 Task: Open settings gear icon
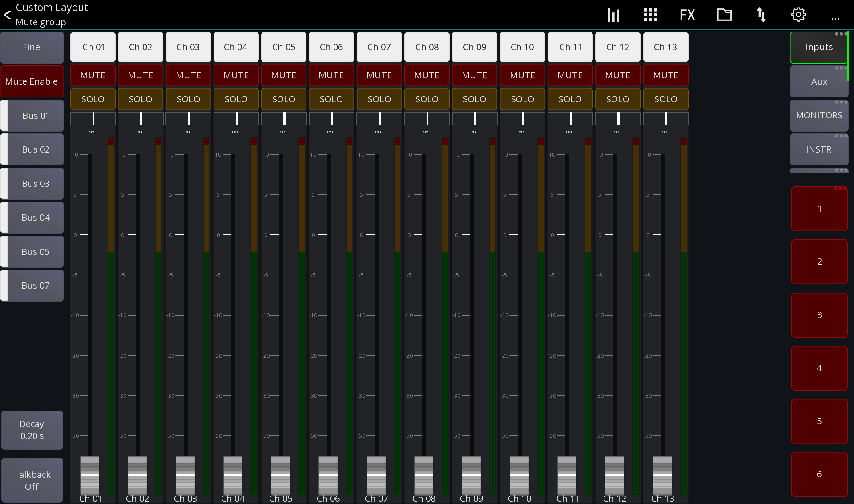(798, 15)
